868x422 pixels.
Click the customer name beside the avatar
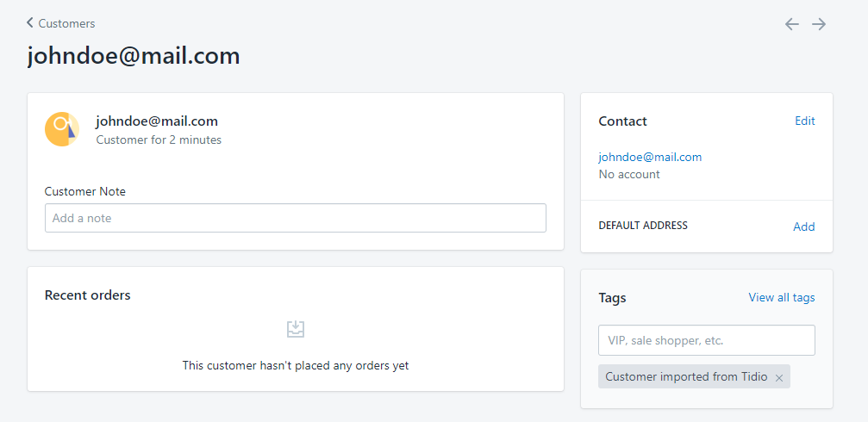coord(157,121)
